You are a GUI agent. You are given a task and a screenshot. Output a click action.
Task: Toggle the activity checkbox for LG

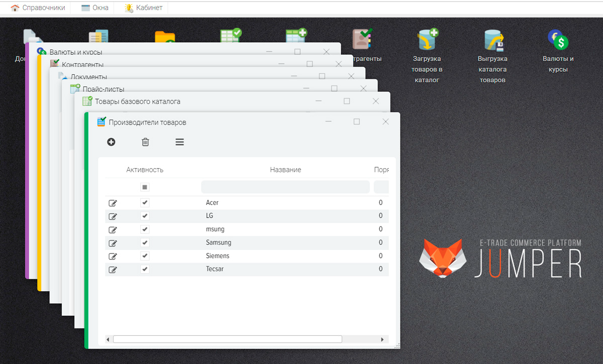coord(145,216)
